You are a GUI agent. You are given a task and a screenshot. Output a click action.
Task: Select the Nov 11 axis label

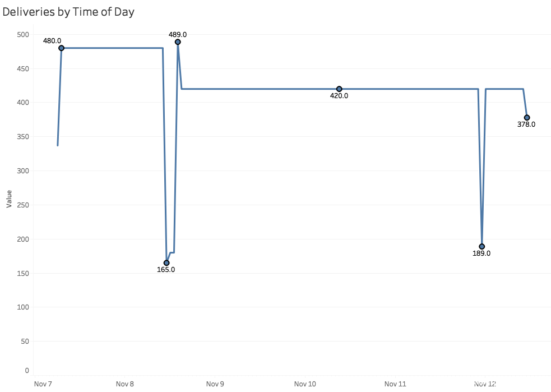(395, 384)
